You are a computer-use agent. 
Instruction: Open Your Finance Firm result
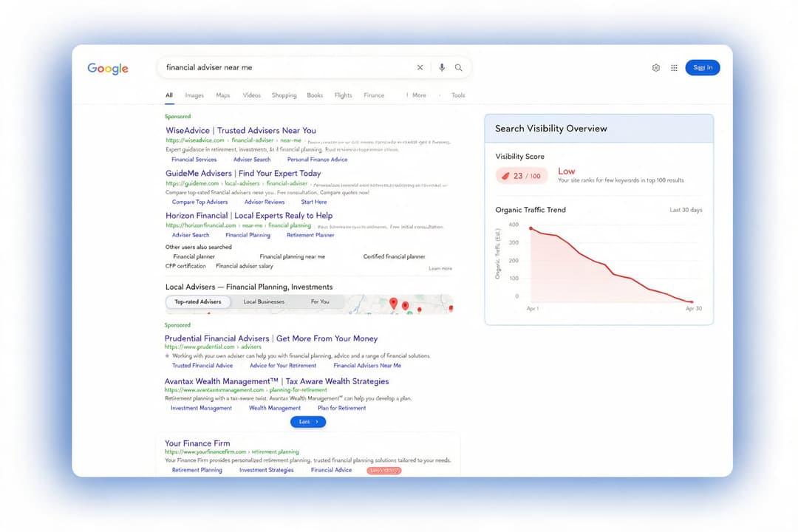pyautogui.click(x=197, y=443)
